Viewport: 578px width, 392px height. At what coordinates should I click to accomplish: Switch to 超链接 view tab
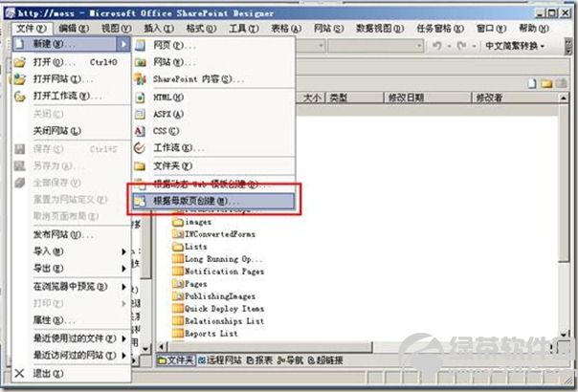(x=325, y=360)
